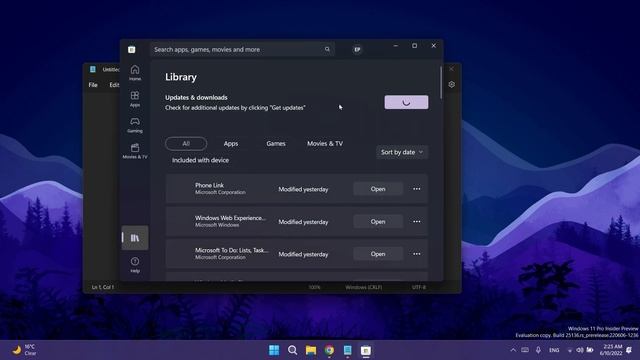Open Movies & TV in Store sidebar
The image size is (640, 360).
(135, 151)
